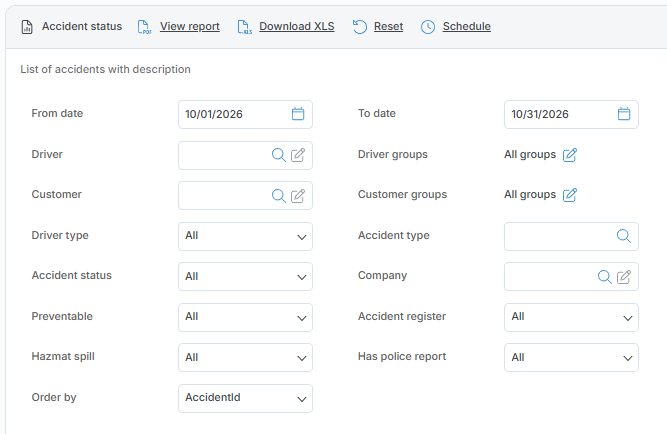Expand the Driver type dropdown
The width and height of the screenshot is (667, 434).
click(245, 237)
